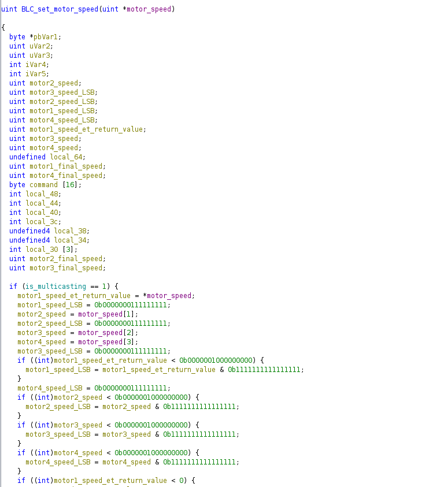Click motor2_final_speed declaration
The width and height of the screenshot is (448, 487).
[66, 259]
